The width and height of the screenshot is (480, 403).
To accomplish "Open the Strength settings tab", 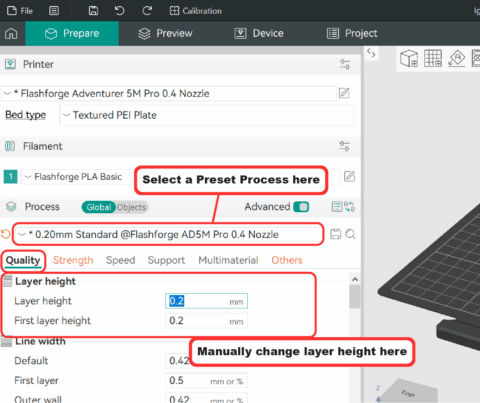I will [x=73, y=260].
